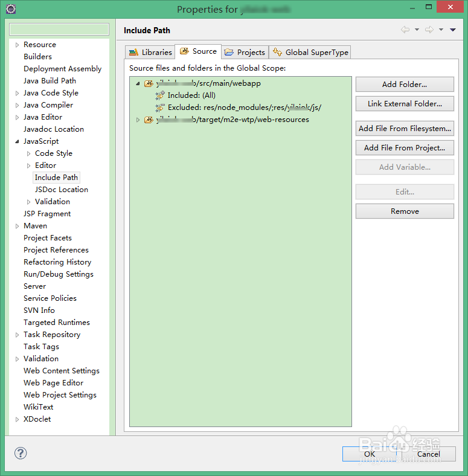Select Run/Debug Settings entry
The height and width of the screenshot is (476, 468).
[x=59, y=274]
